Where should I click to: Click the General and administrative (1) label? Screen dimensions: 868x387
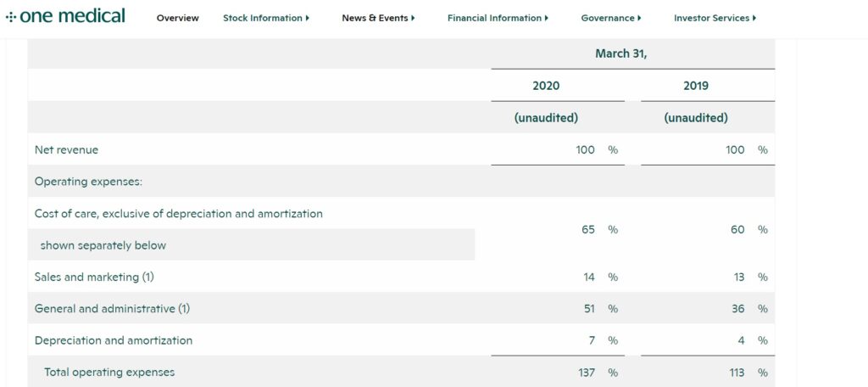112,309
